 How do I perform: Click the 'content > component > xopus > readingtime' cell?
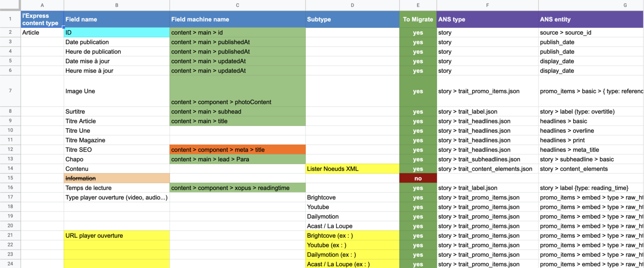click(237, 188)
